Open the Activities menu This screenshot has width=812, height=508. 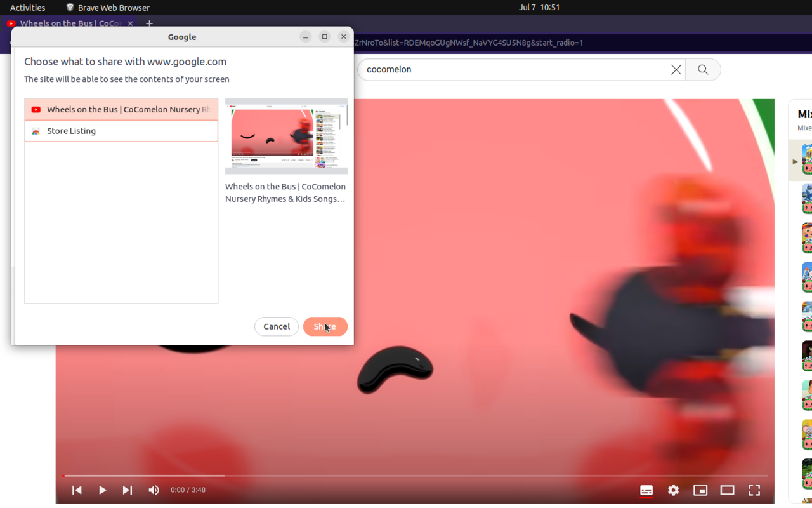point(27,7)
